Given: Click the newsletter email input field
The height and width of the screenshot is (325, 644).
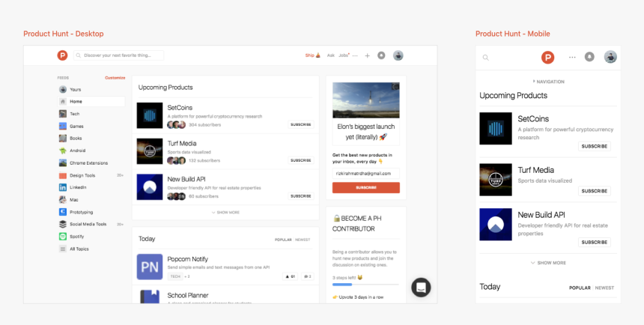Looking at the screenshot, I should (365, 173).
